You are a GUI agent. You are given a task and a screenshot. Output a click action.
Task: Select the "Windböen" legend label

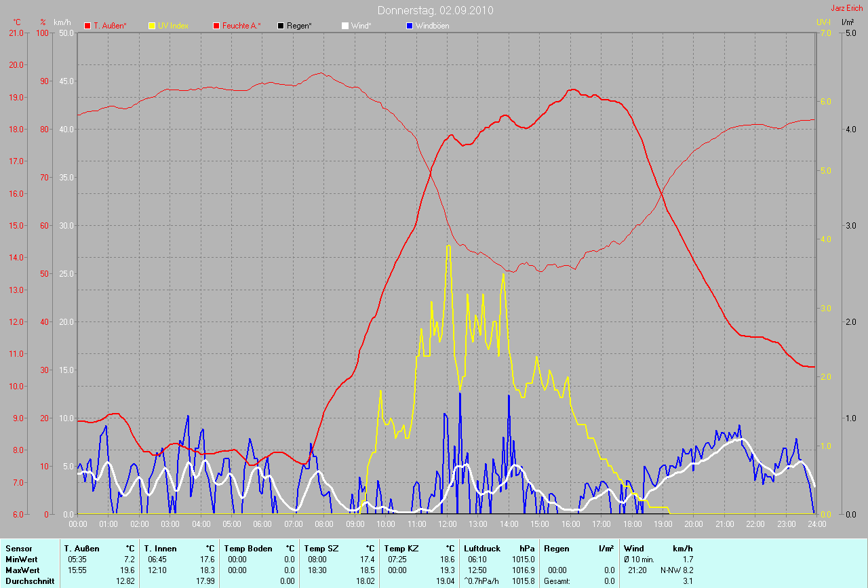point(432,26)
